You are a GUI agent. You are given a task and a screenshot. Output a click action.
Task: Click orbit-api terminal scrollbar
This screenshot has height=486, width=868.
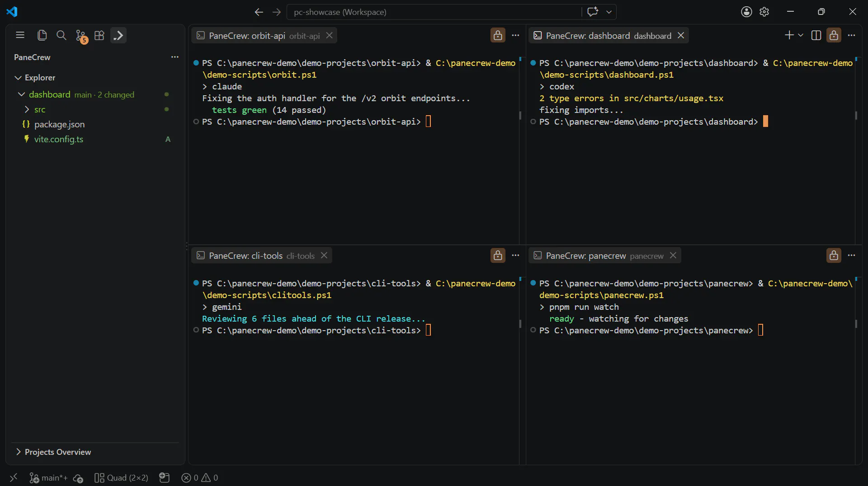click(x=520, y=115)
